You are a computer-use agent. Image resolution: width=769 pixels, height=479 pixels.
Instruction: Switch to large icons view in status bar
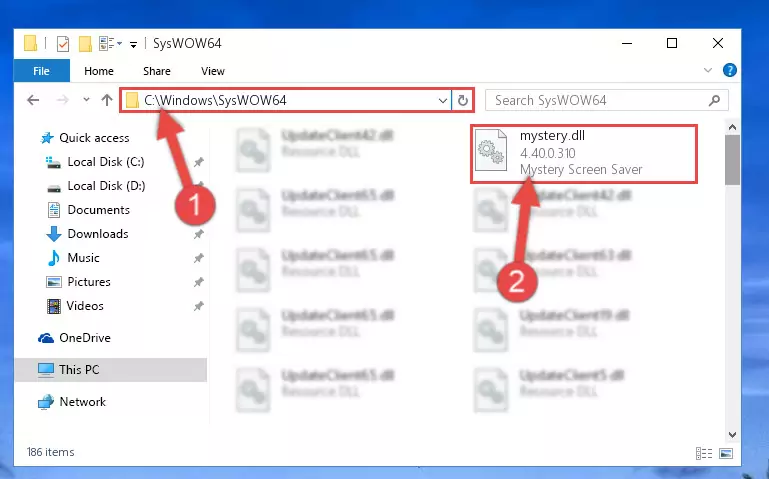click(726, 454)
